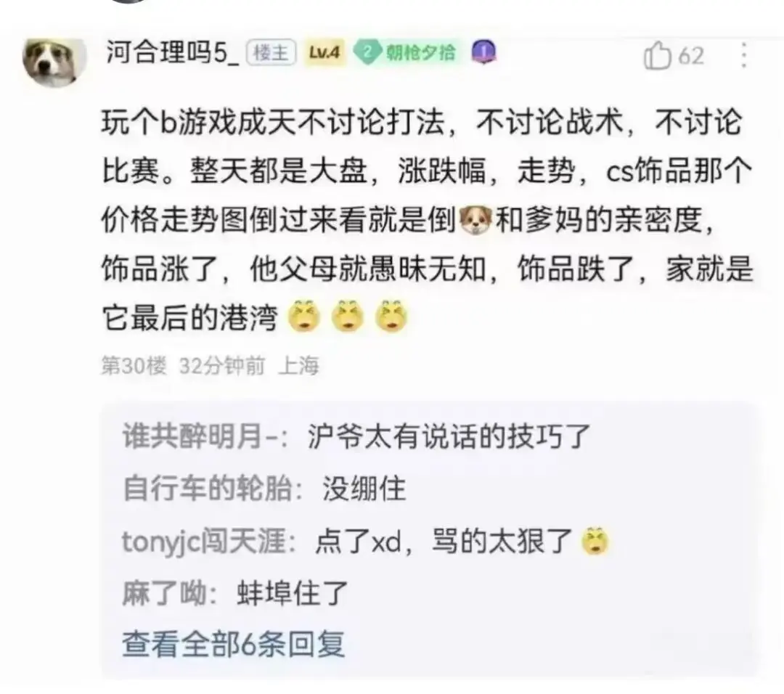Image resolution: width=784 pixels, height=694 pixels.
Task: Tap the emoji after 骂的太狠了
Action: [595, 541]
